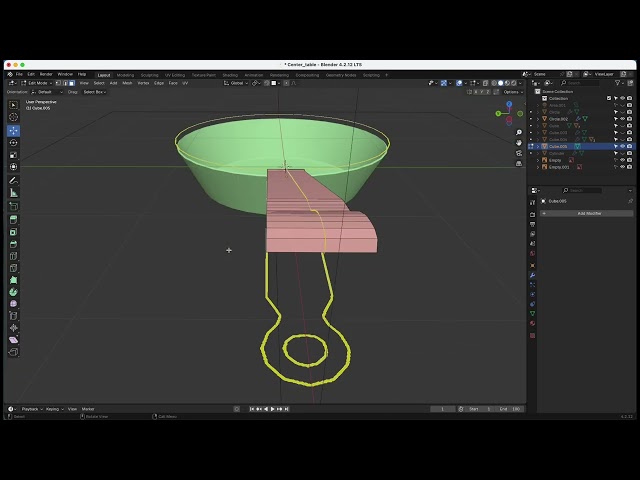Viewport: 640px width, 480px height.
Task: Select the Transform tool
Action: click(x=13, y=167)
